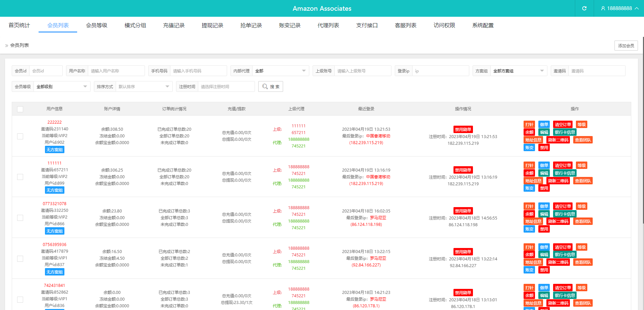The height and width of the screenshot is (310, 644).
Task: Select the checkbox for user 222222
Action: 20,136
